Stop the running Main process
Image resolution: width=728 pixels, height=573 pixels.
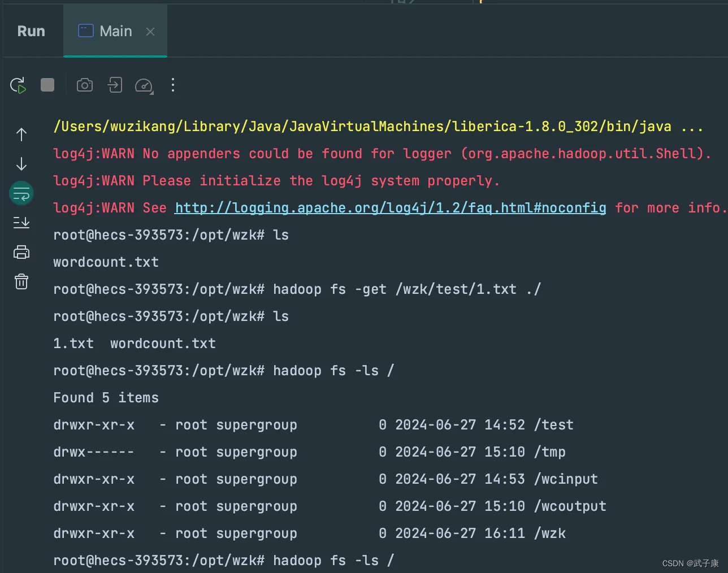coord(47,84)
